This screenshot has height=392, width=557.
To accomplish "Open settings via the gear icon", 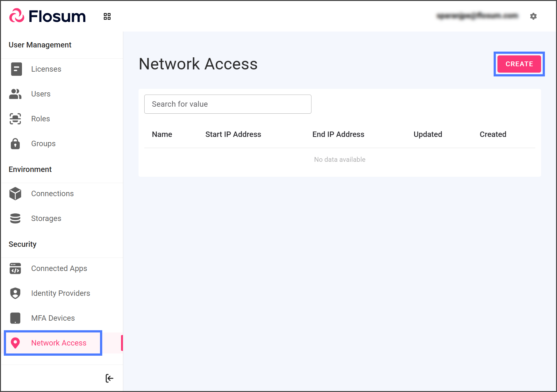I will (533, 16).
